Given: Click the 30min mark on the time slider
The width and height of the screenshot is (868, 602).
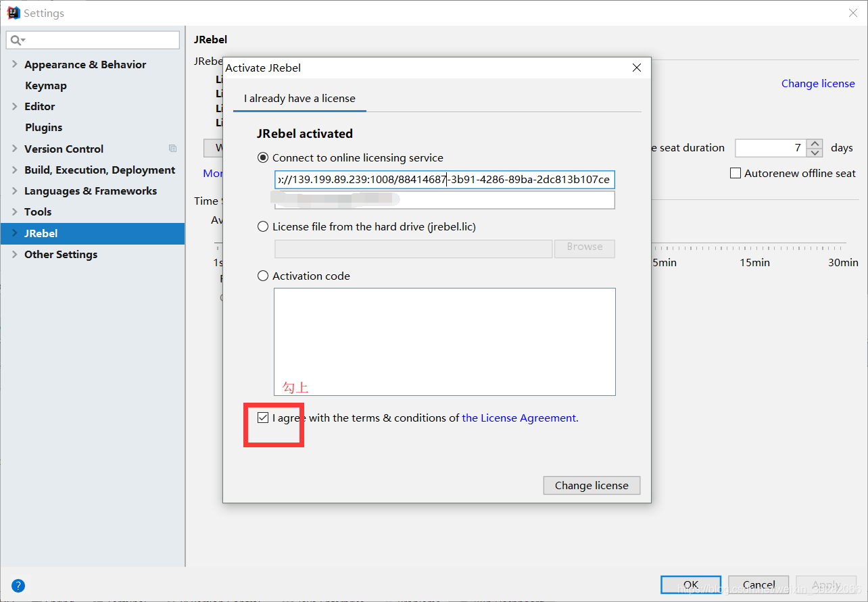Looking at the screenshot, I should (843, 262).
